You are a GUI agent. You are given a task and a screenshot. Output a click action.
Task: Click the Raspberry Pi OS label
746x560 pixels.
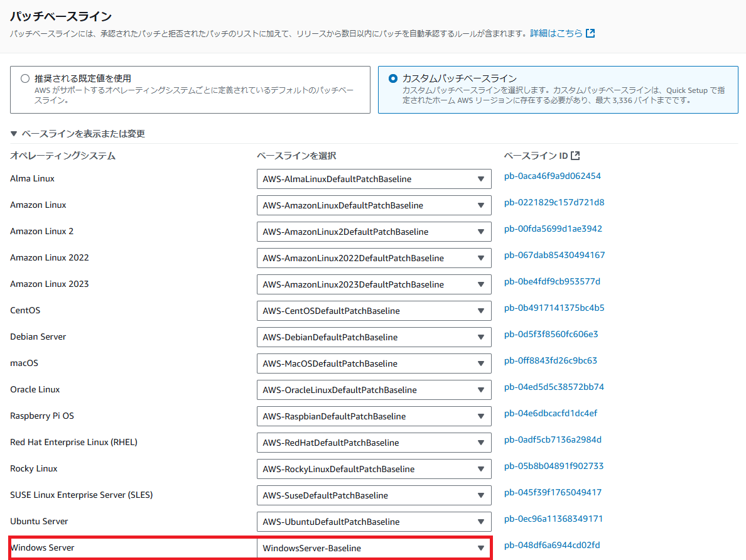point(42,416)
